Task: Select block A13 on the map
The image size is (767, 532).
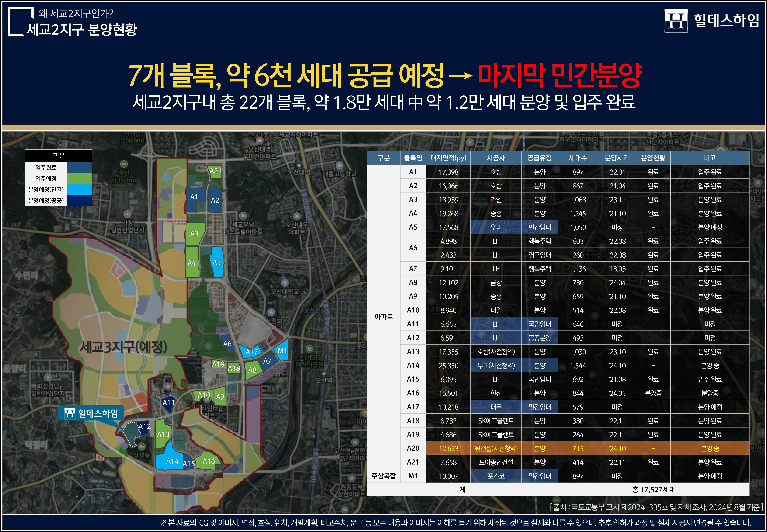Action: (163, 434)
